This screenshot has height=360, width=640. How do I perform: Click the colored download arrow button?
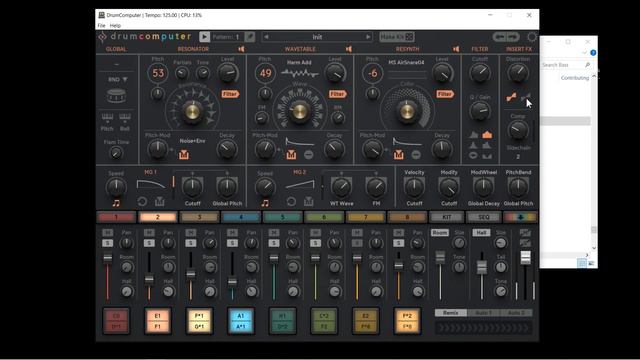pyautogui.click(x=520, y=217)
